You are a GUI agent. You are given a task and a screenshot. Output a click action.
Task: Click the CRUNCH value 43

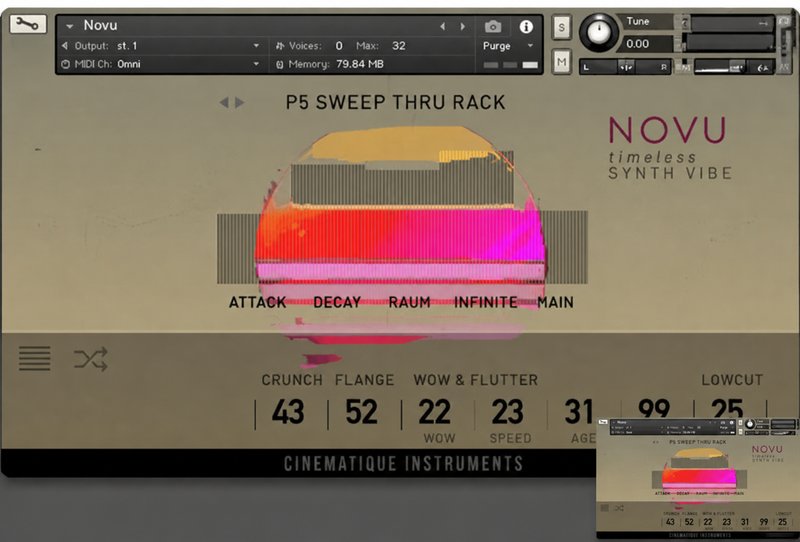click(288, 412)
